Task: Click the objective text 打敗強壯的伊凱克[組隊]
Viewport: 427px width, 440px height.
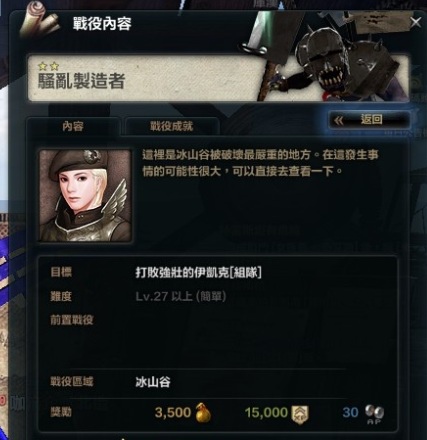Action: point(199,273)
